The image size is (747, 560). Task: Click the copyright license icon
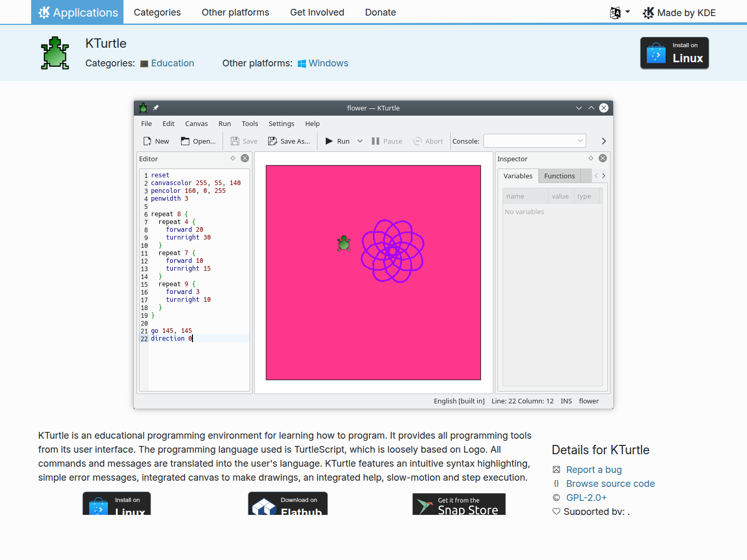pos(556,497)
